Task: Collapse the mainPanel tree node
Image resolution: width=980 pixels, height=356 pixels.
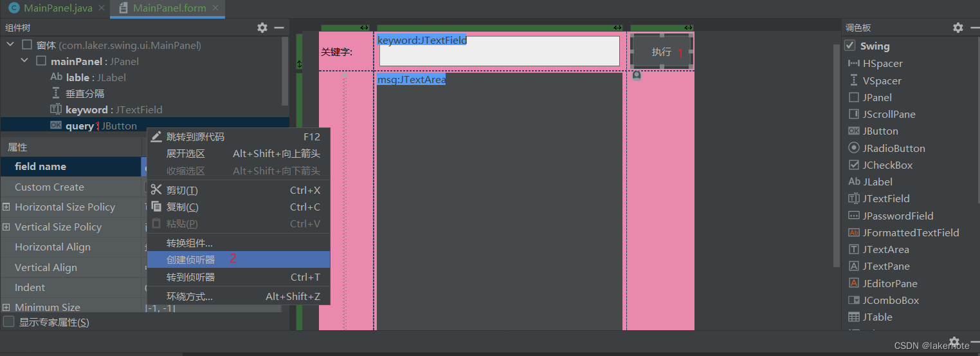Action: (x=24, y=61)
